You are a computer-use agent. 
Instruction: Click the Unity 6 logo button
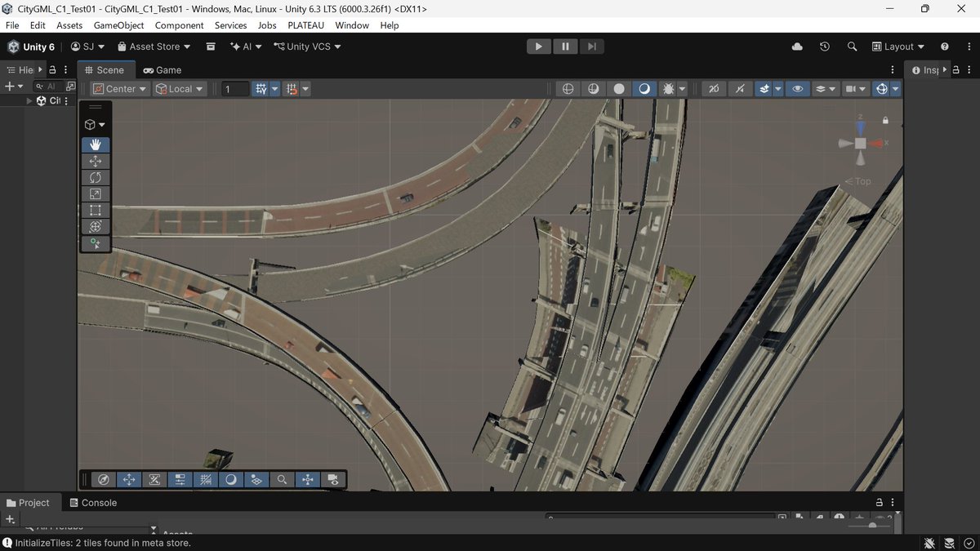[31, 47]
